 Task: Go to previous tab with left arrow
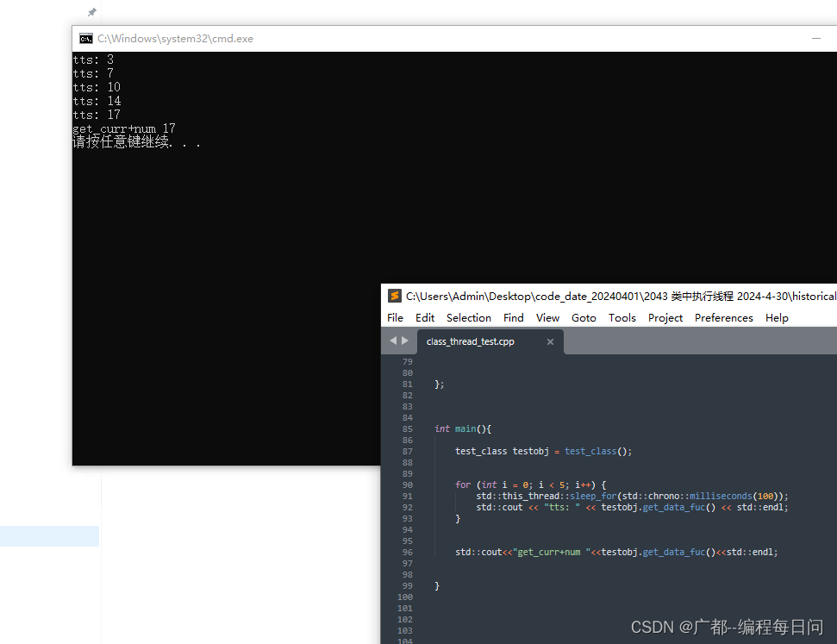click(x=393, y=341)
